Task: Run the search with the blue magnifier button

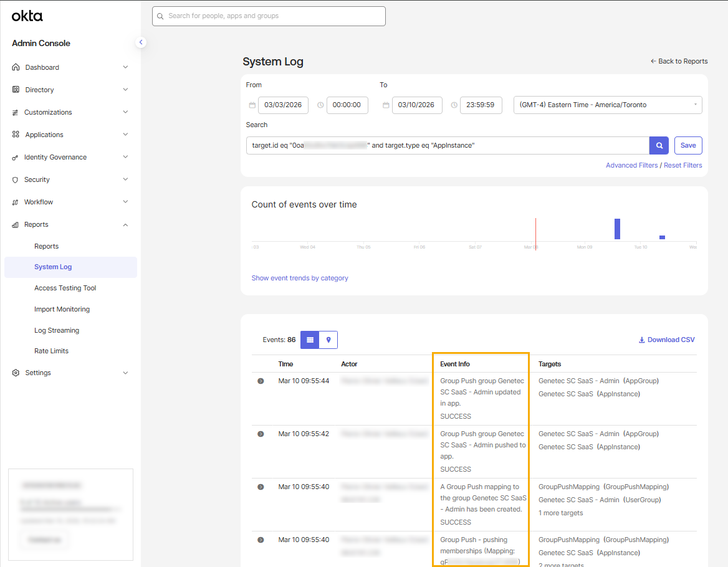Action: tap(659, 145)
